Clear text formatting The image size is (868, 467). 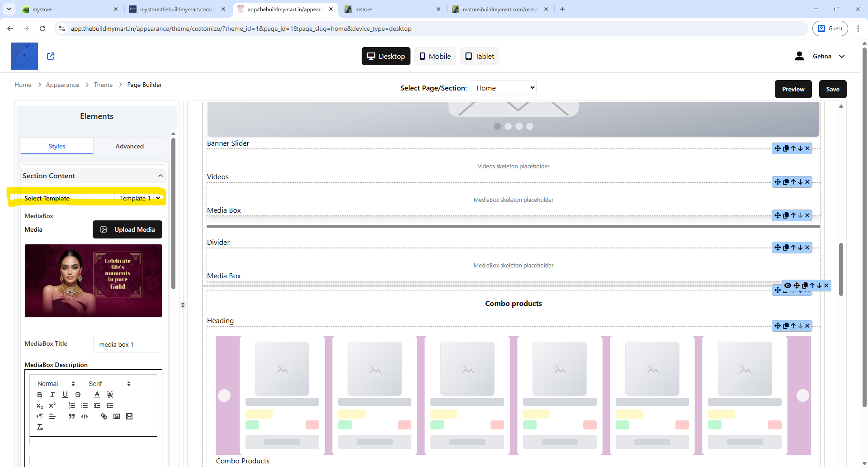40,427
